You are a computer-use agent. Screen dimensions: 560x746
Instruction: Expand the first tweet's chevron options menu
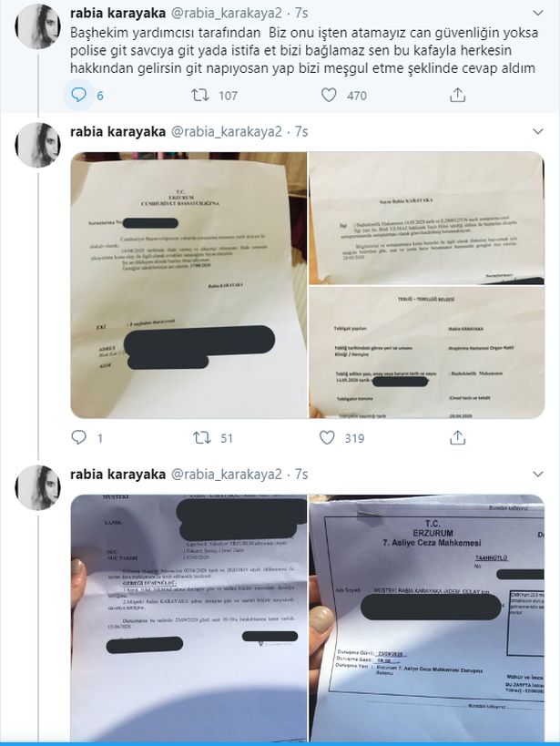[x=537, y=13]
